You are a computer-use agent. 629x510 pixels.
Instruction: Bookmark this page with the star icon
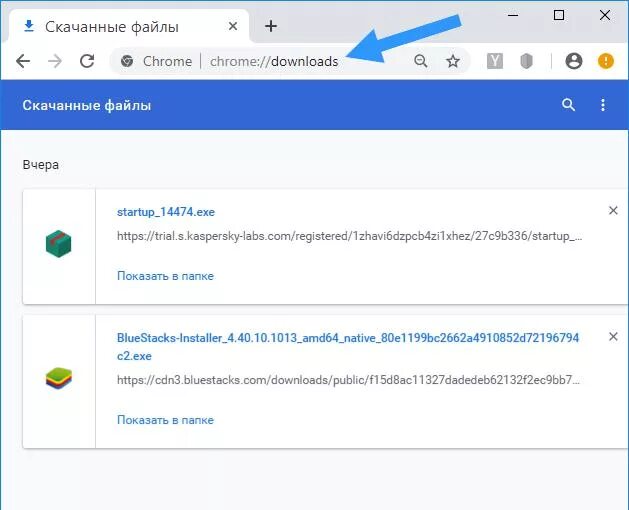(453, 61)
